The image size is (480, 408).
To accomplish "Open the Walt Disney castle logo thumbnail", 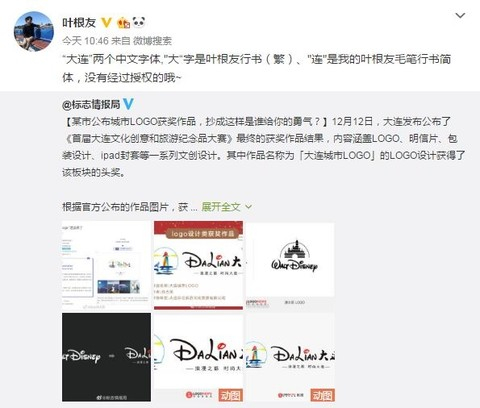I will (x=290, y=266).
